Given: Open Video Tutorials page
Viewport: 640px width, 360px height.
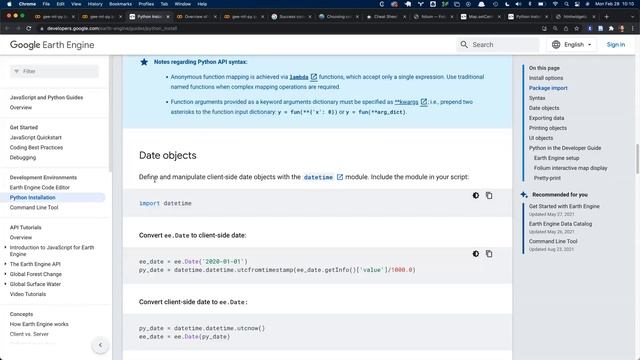Looking at the screenshot, I should click(x=28, y=294).
